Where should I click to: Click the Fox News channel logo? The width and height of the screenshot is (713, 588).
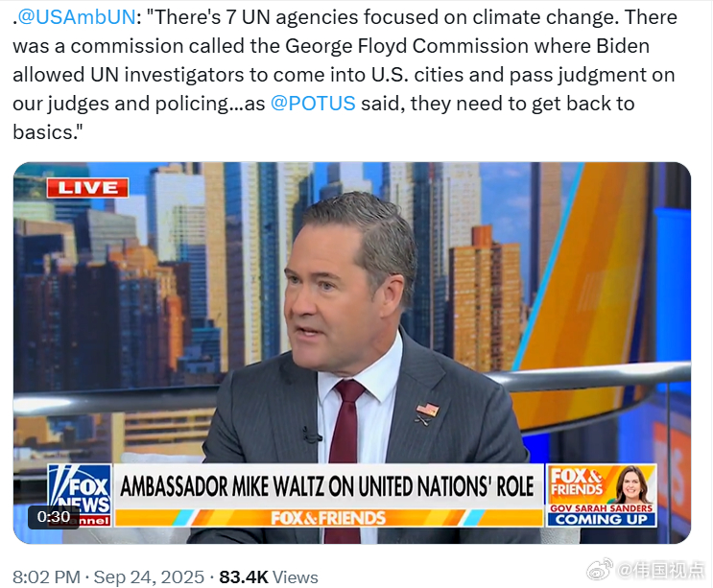(x=80, y=495)
